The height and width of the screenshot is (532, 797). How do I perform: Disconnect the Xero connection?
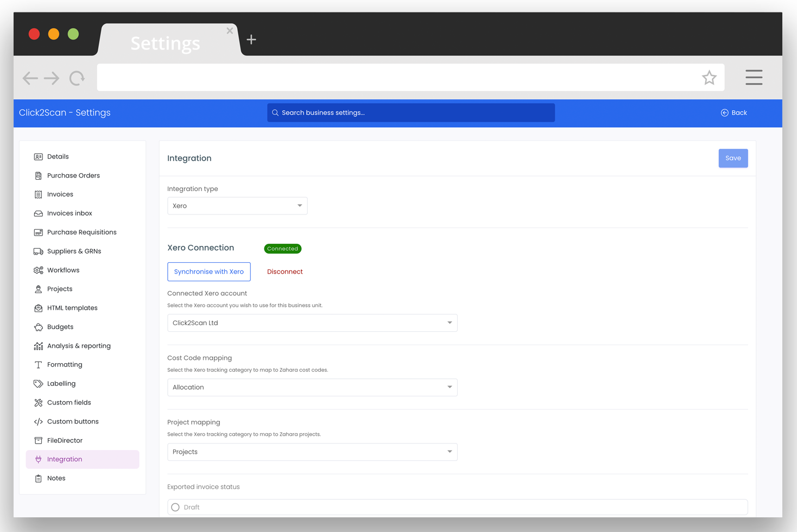[x=284, y=271]
